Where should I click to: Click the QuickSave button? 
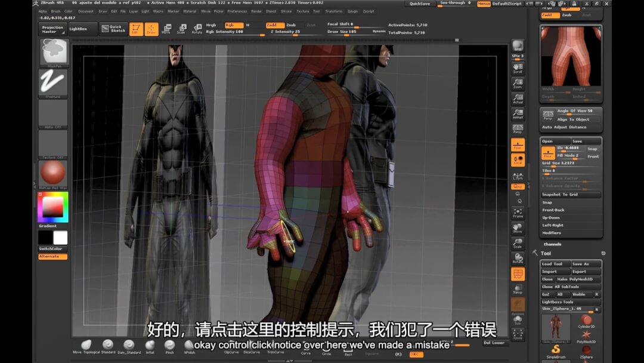[420, 4]
